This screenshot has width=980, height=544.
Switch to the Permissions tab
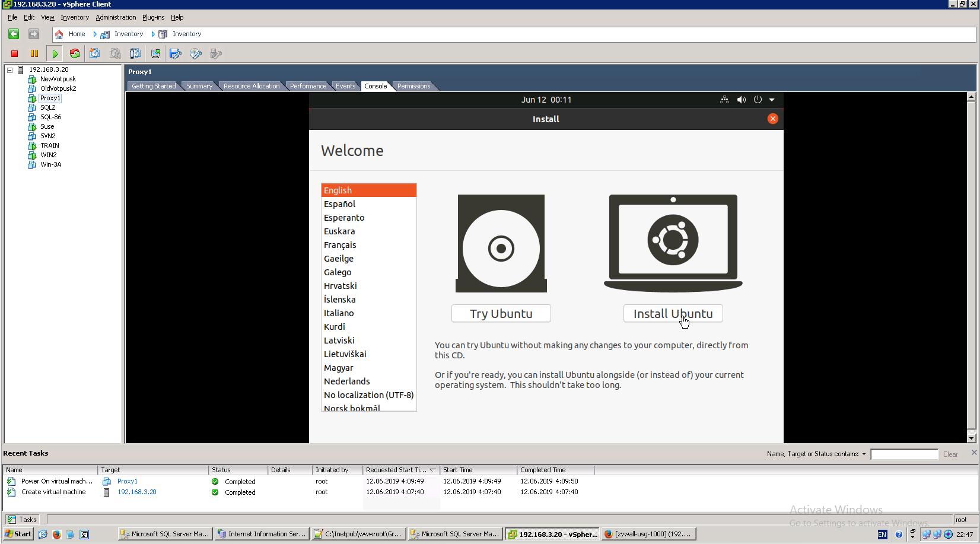[414, 87]
